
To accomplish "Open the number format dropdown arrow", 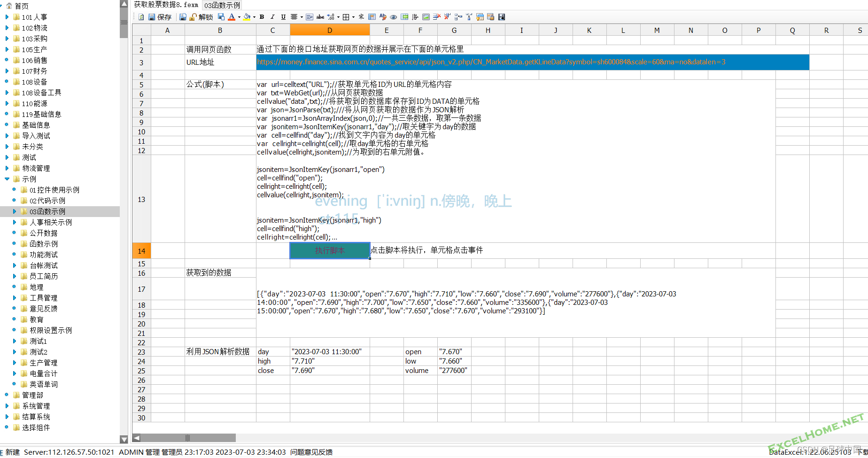I will 338,17.
